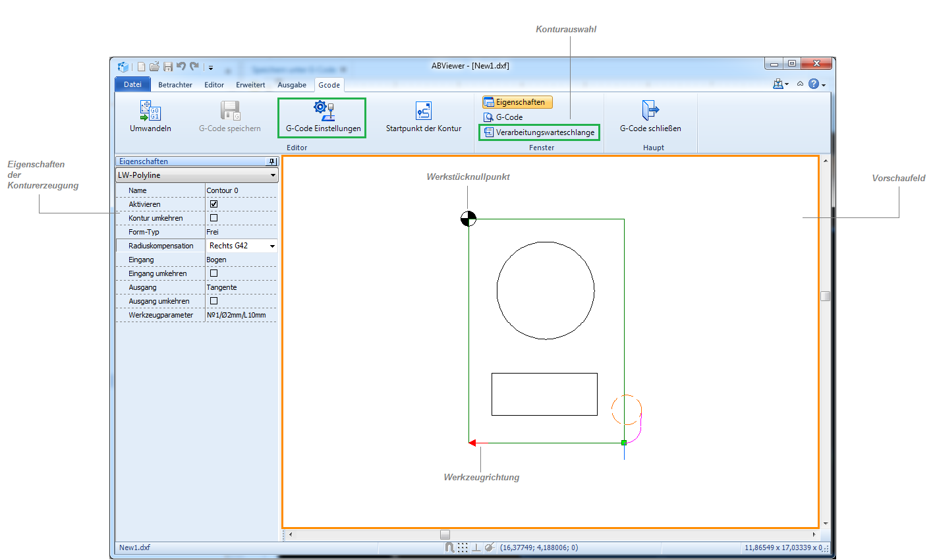Open quick access toolbar customize arrow
Image resolution: width=935 pixels, height=560 pixels.
(211, 67)
